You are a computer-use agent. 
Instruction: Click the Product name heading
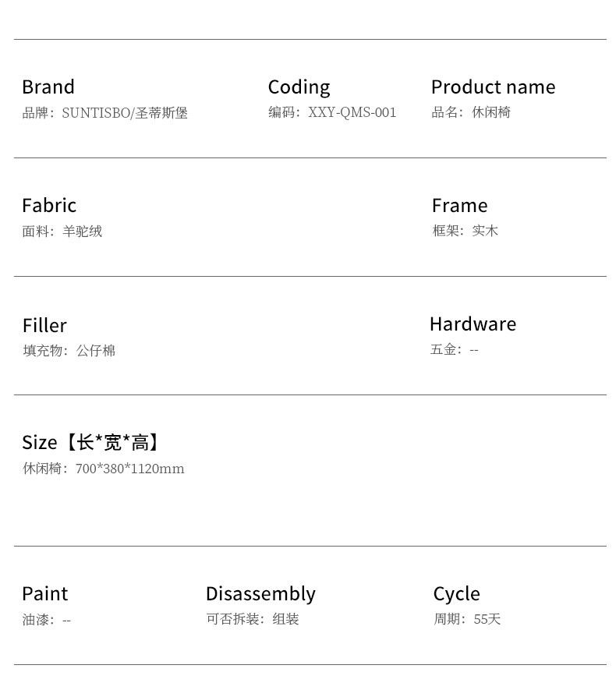(x=494, y=87)
